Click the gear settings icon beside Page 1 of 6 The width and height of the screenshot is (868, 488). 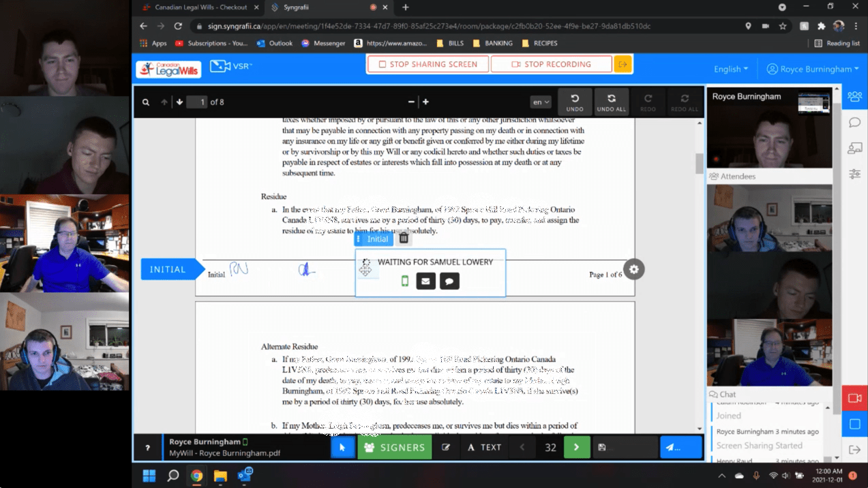tap(634, 269)
